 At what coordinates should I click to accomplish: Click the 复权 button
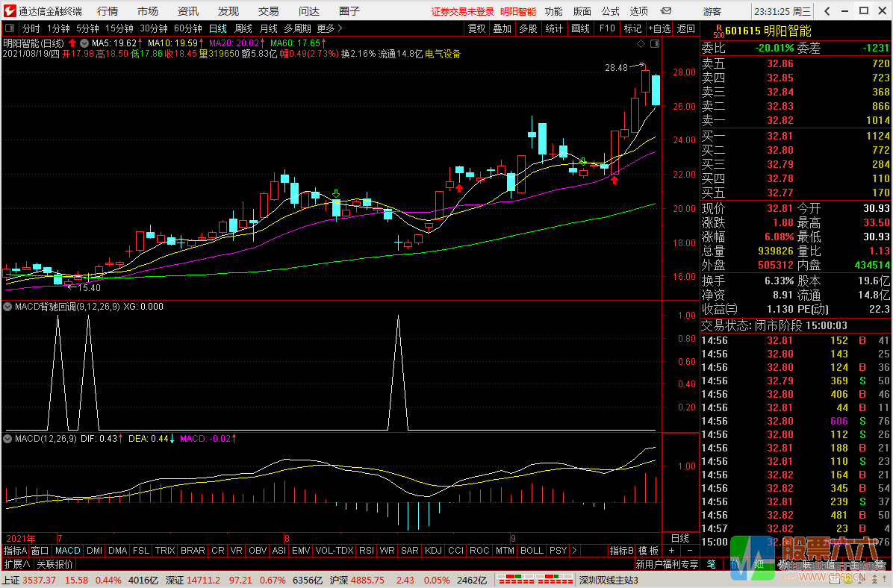[x=476, y=28]
